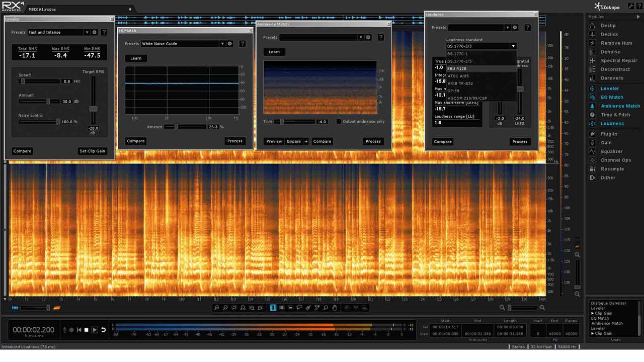The width and height of the screenshot is (644, 362).
Task: Click record button in transport
Action: (71, 330)
